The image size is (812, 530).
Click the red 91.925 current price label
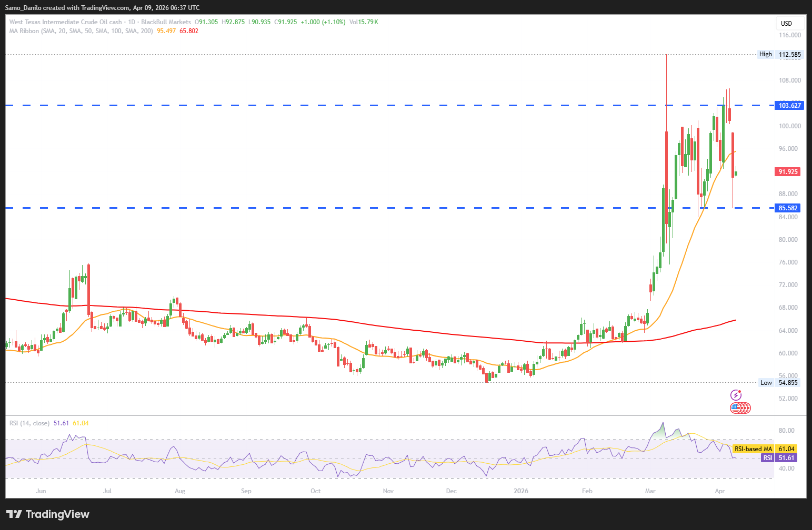(788, 172)
